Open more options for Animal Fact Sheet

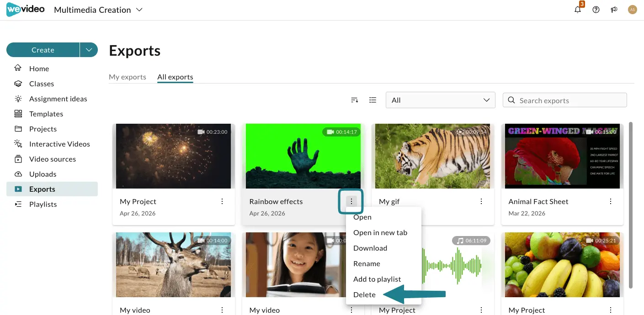pyautogui.click(x=611, y=201)
